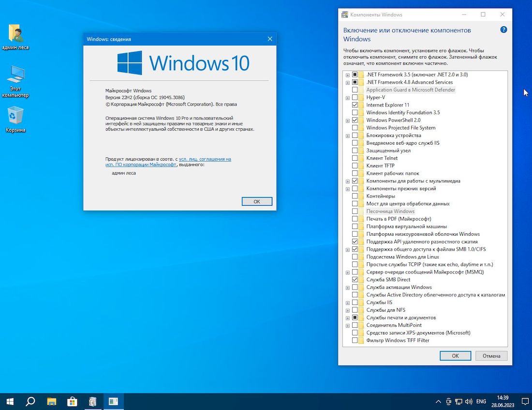
Task: Expand Компоненты для работы с мультимедиа
Action: click(x=347, y=182)
